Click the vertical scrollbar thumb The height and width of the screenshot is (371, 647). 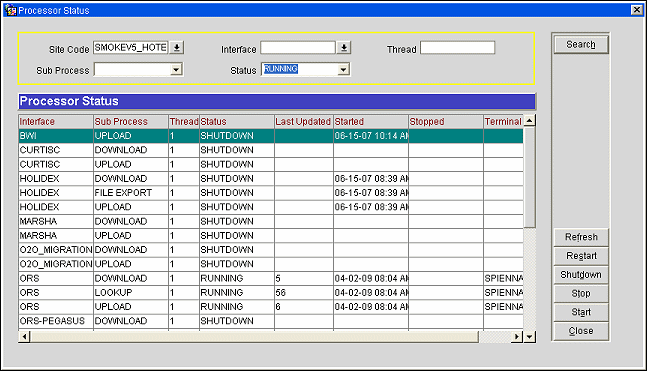(529, 177)
